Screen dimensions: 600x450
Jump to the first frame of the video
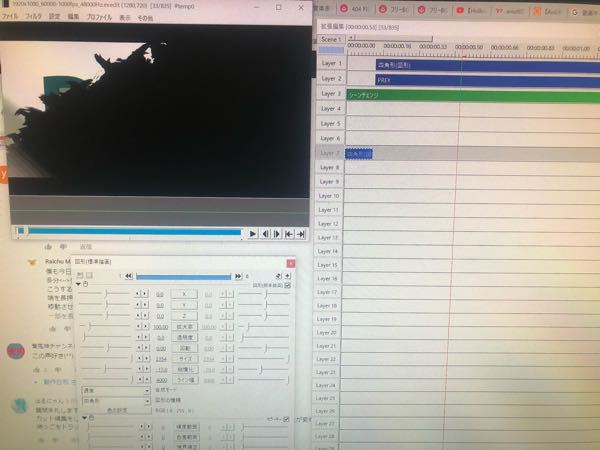(x=288, y=233)
